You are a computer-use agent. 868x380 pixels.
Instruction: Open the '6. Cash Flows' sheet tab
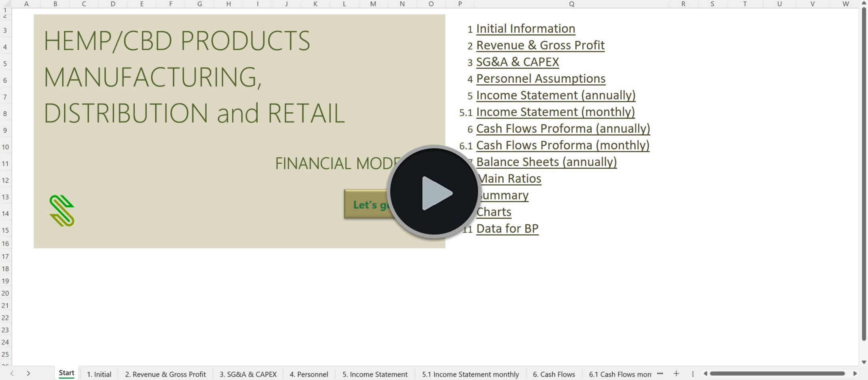[x=554, y=374]
